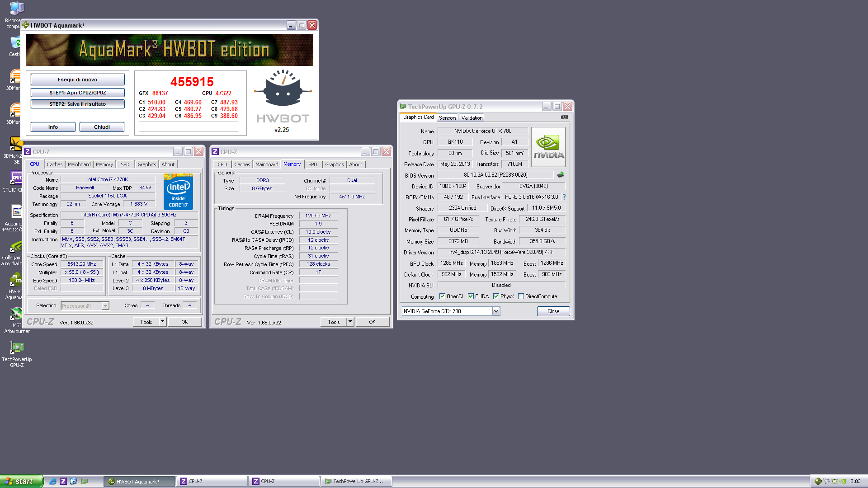Click the Info button in Aquamark
868x488 pixels.
53,127
